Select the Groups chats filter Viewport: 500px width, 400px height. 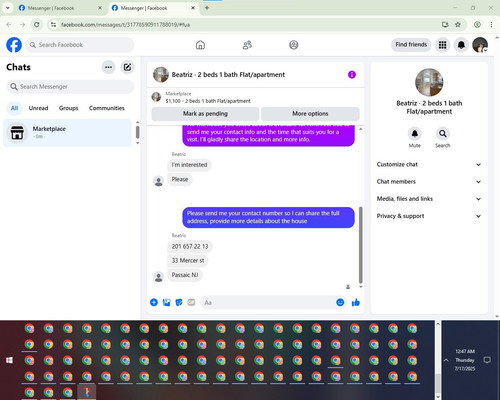(68, 108)
